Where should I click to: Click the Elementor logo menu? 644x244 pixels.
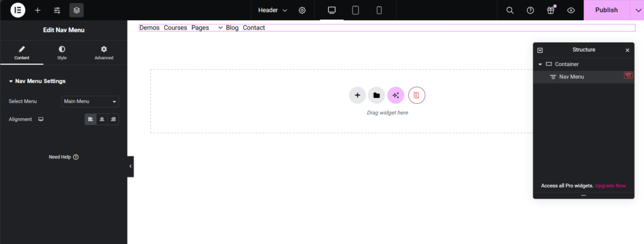pos(18,10)
